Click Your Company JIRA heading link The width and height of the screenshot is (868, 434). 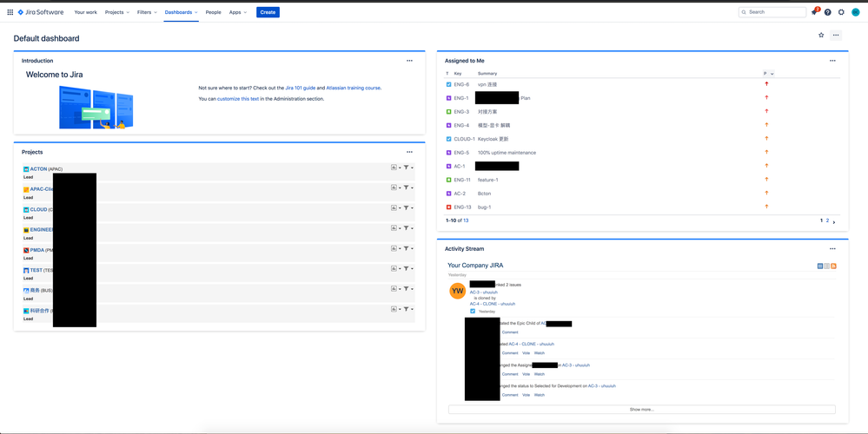pos(475,266)
